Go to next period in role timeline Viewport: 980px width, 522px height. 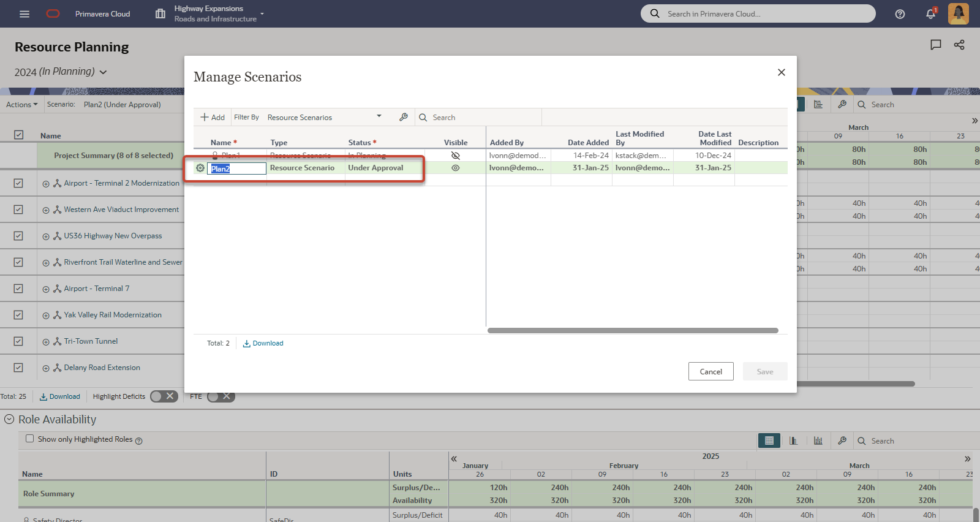click(968, 458)
